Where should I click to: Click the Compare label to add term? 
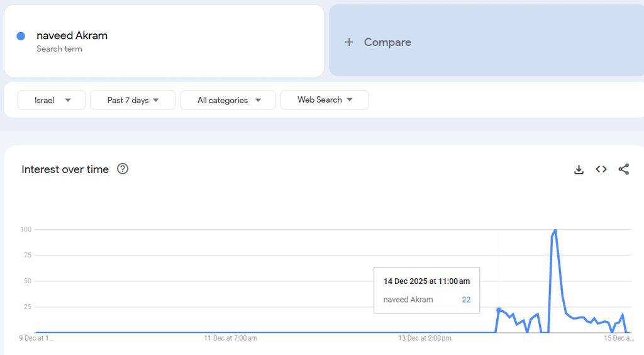(387, 42)
